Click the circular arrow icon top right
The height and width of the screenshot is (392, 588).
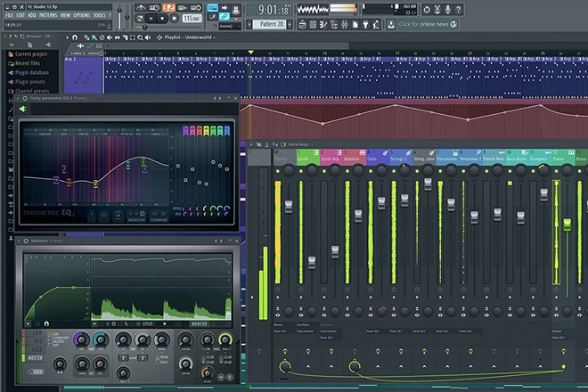click(x=427, y=10)
